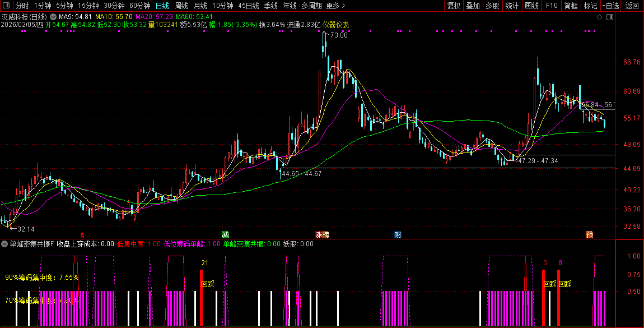Screen dimensions: 644x328
Task: Expand the 更多 periods menu
Action: [335, 6]
